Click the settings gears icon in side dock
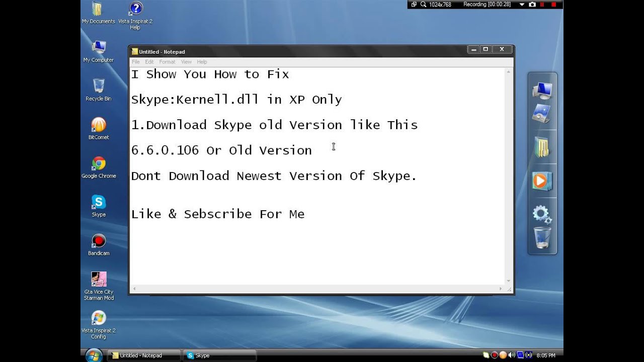644x362 pixels. point(542,215)
